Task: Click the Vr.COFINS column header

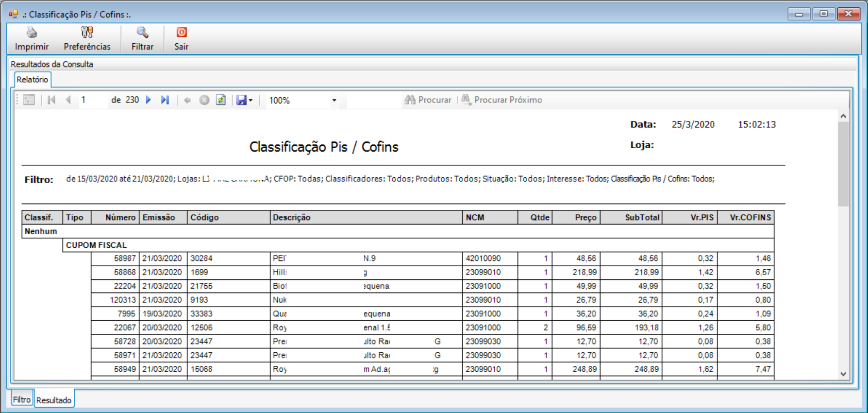Action: pyautogui.click(x=746, y=217)
